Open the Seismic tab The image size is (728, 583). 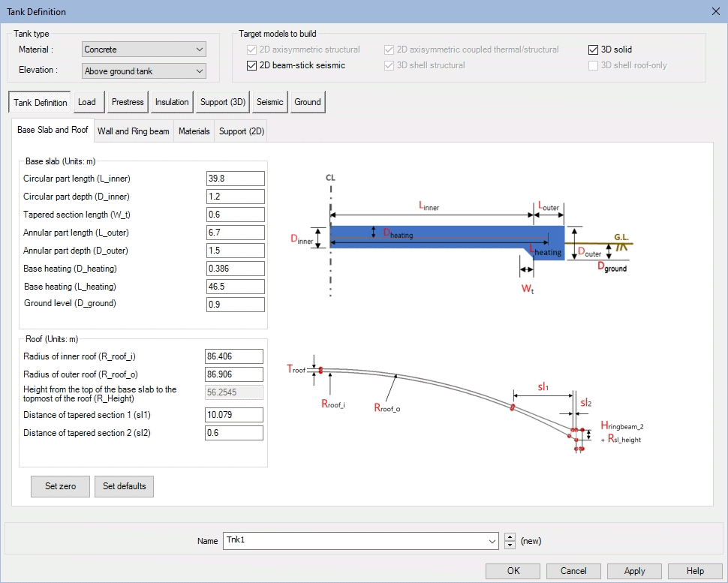pos(270,102)
